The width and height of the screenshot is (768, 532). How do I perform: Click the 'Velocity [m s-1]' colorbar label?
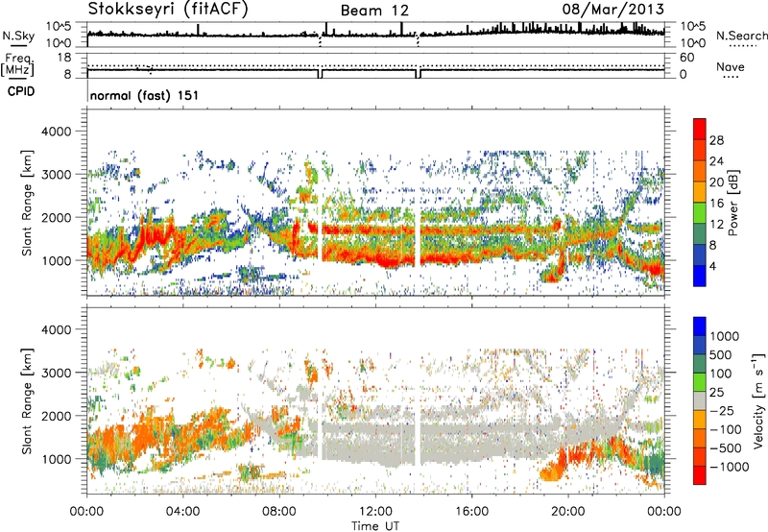[x=758, y=401]
